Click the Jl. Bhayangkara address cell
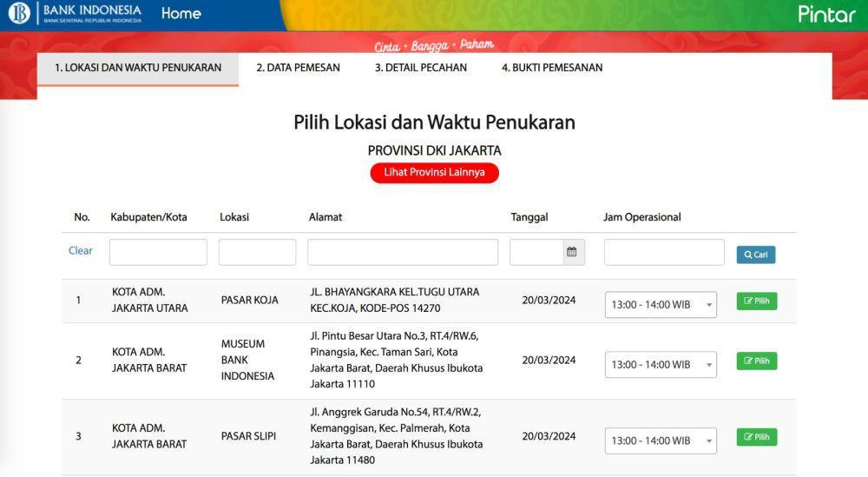The image size is (868, 477). click(395, 301)
